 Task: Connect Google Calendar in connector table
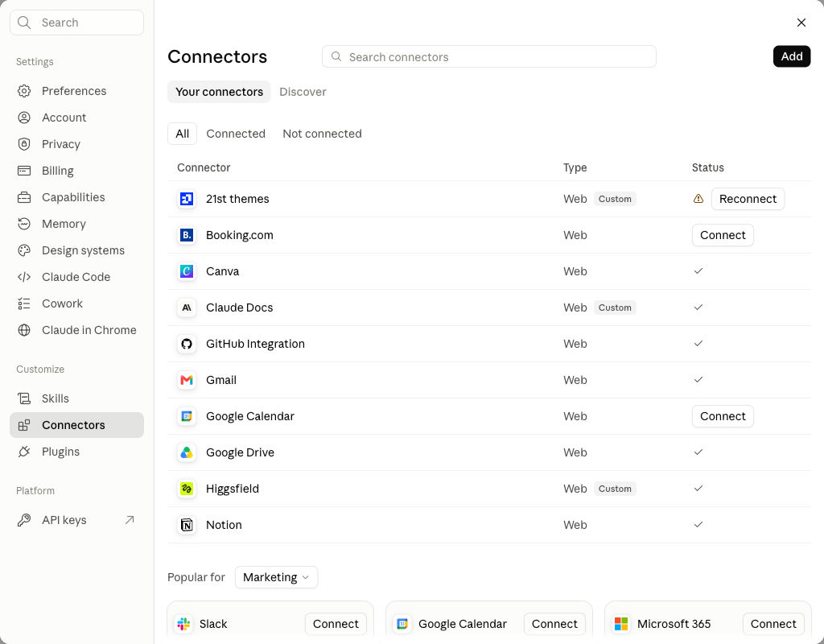[x=723, y=416]
